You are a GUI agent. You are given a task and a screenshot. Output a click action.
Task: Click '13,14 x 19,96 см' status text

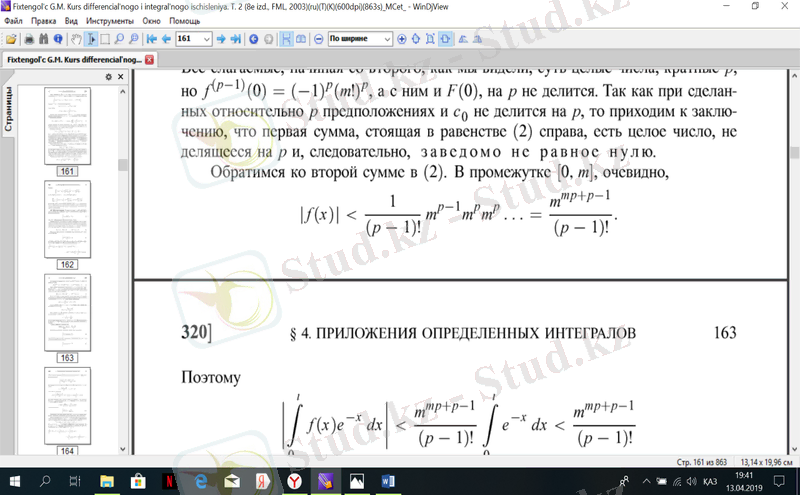(x=766, y=462)
